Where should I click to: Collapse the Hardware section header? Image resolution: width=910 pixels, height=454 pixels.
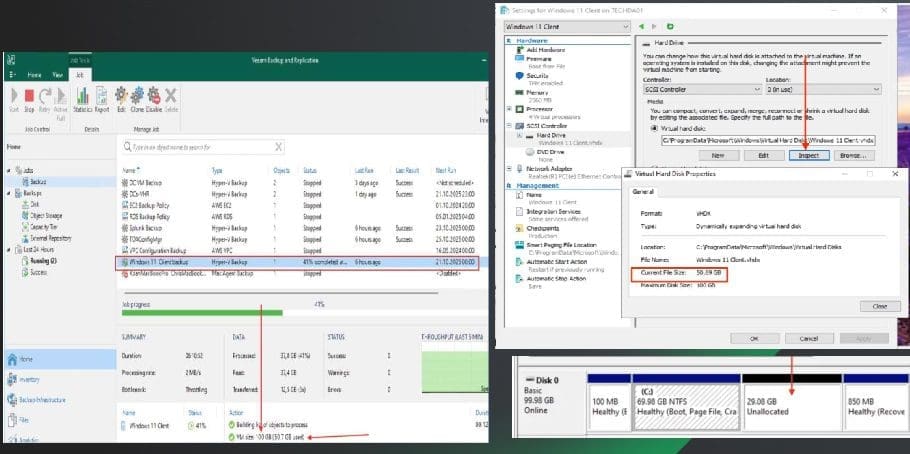click(x=510, y=41)
